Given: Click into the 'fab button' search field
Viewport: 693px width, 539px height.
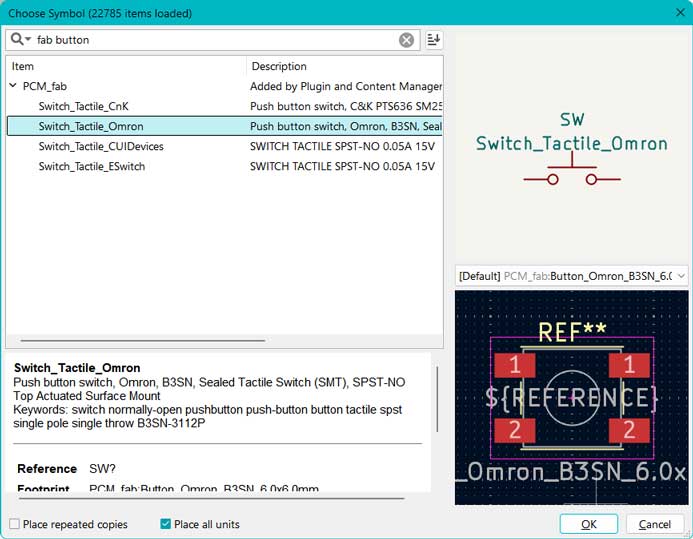Looking at the screenshot, I should tap(214, 40).
